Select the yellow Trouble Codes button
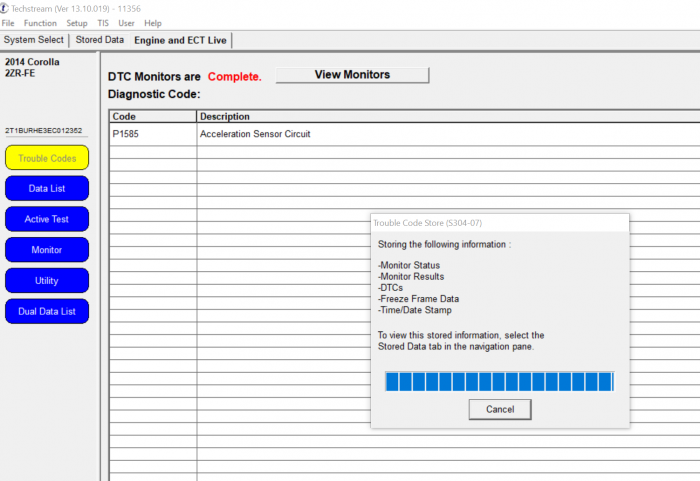Viewport: 700px width, 481px height. [47, 158]
